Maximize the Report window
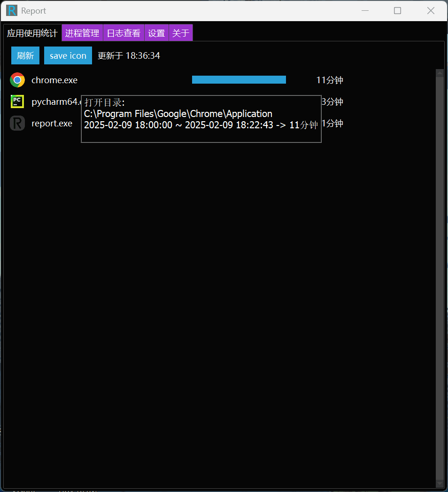448x492 pixels. click(x=397, y=10)
